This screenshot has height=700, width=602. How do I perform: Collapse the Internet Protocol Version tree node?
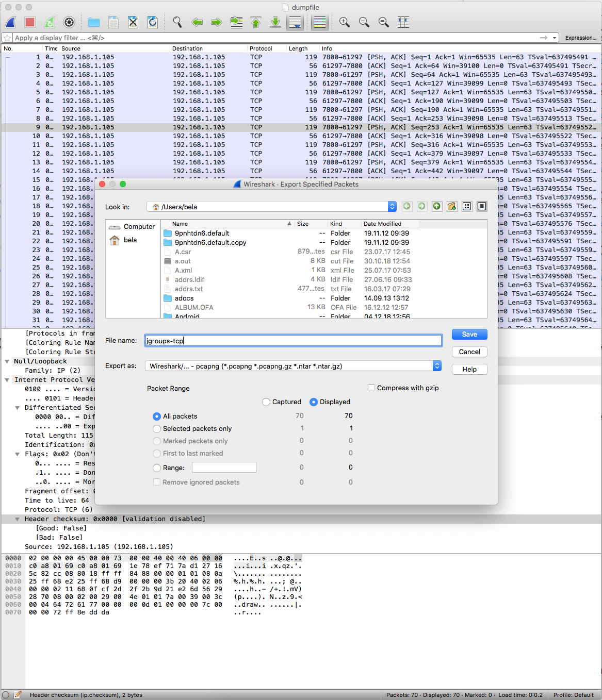coord(7,380)
